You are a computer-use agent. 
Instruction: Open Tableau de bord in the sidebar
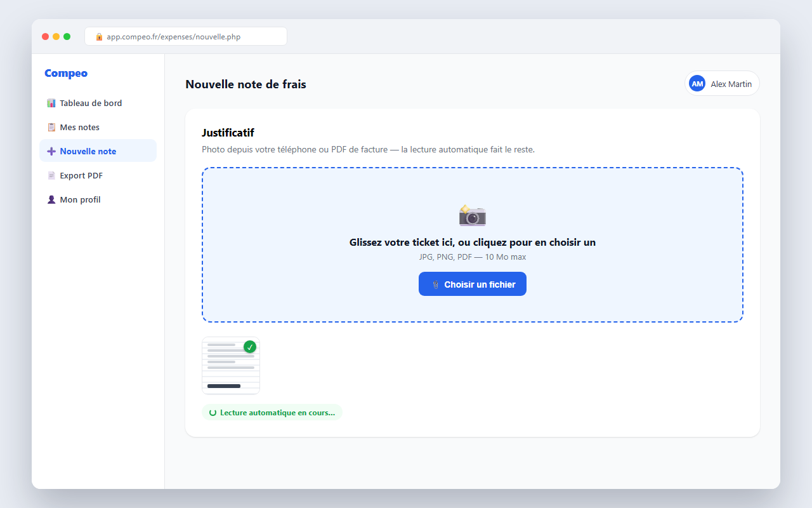[98, 103]
